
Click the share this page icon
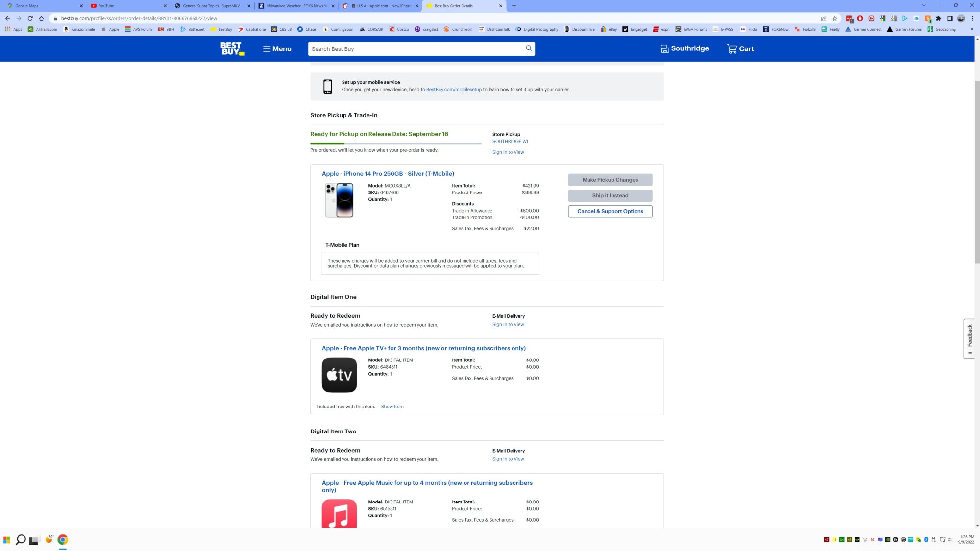[824, 18]
